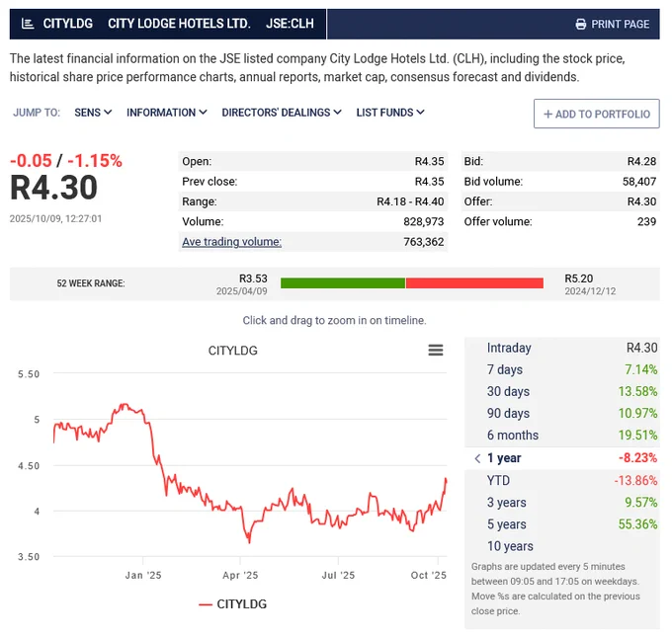The image size is (672, 638).
Task: Click the Offer volume value 239
Action: click(x=646, y=222)
